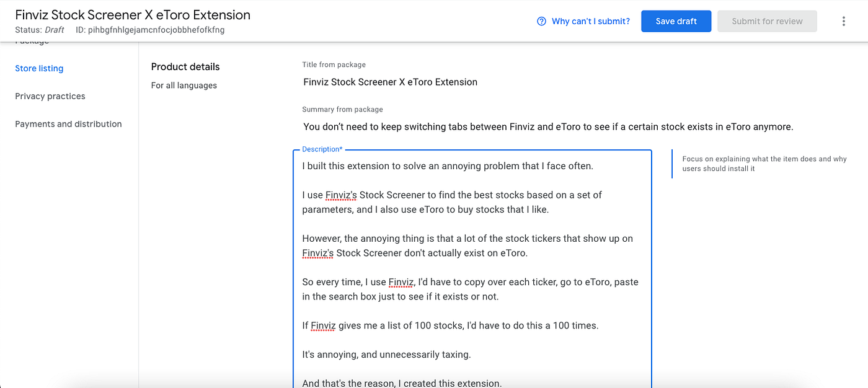Click the 'Status: Draft' text
Viewport: 868px width, 388px height.
[x=40, y=30]
